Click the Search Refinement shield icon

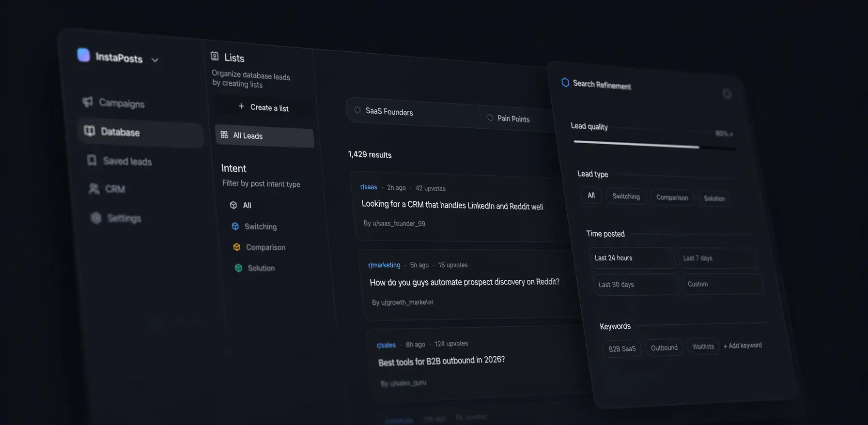click(x=565, y=82)
